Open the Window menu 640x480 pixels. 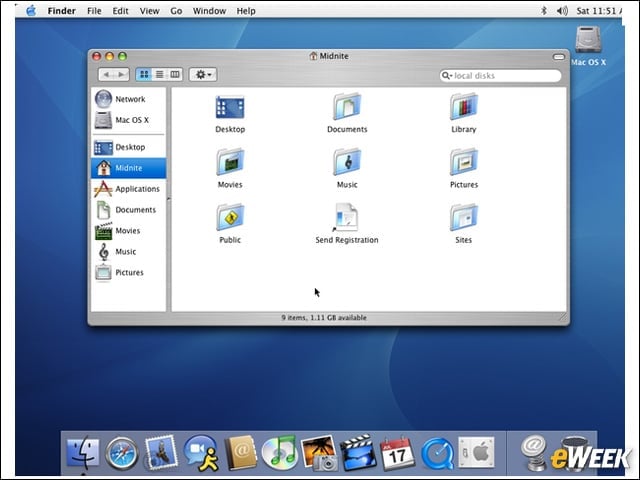coord(209,11)
